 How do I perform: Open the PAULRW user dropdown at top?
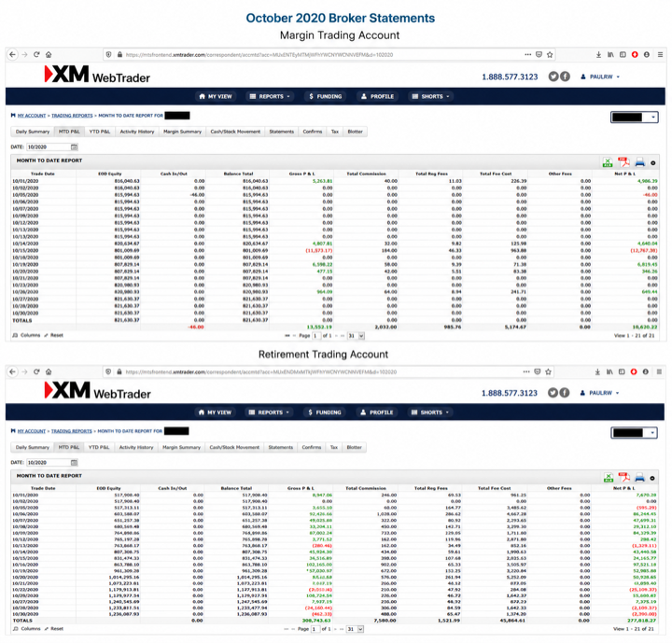coord(600,77)
